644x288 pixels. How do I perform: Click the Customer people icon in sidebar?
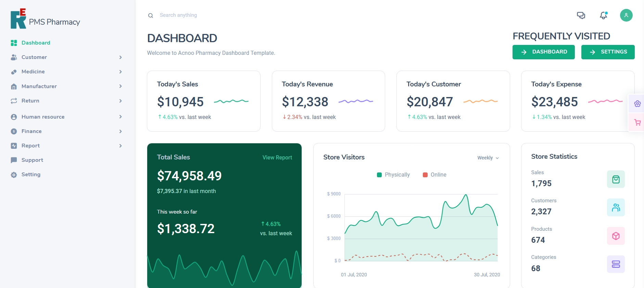point(14,57)
